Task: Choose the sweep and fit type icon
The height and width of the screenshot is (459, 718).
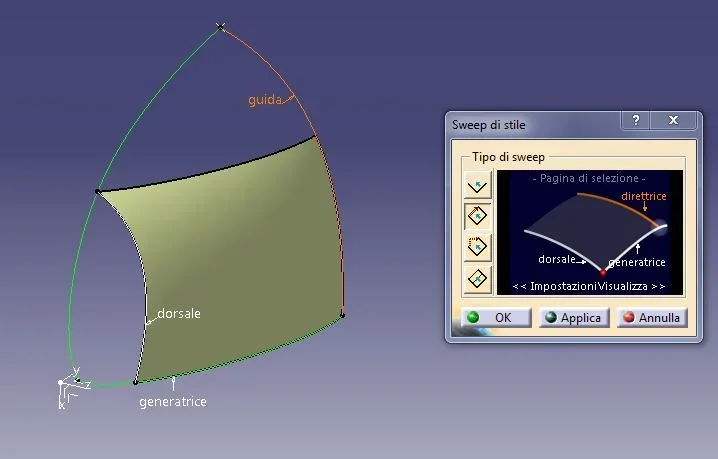Action: tap(479, 246)
